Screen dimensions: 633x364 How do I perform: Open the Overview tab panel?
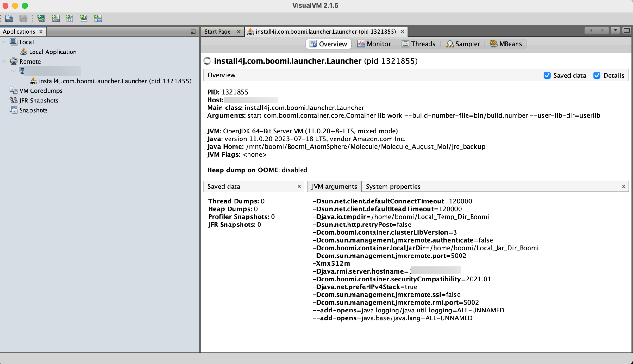click(x=328, y=43)
